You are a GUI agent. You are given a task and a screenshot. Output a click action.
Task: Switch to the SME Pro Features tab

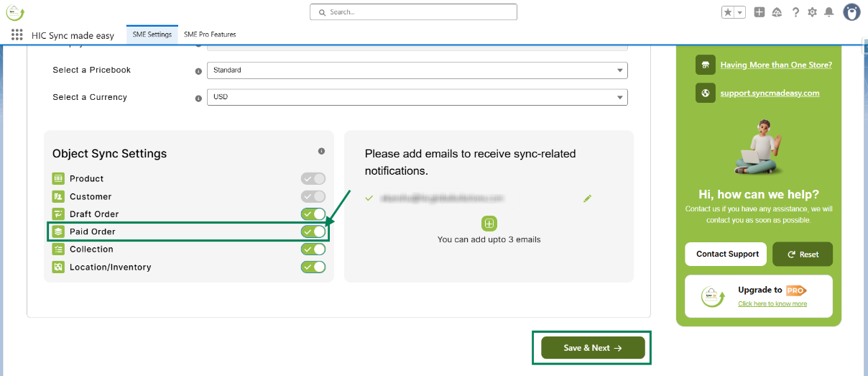click(x=210, y=35)
